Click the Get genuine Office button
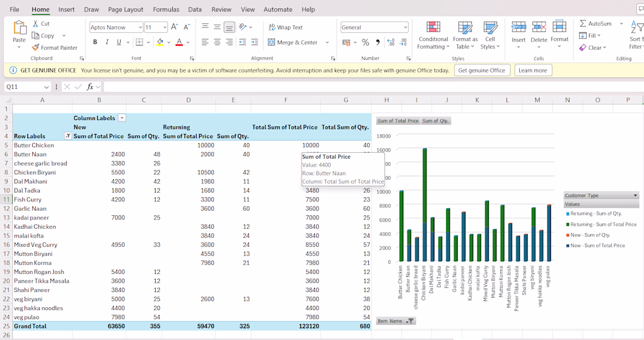 click(x=482, y=70)
